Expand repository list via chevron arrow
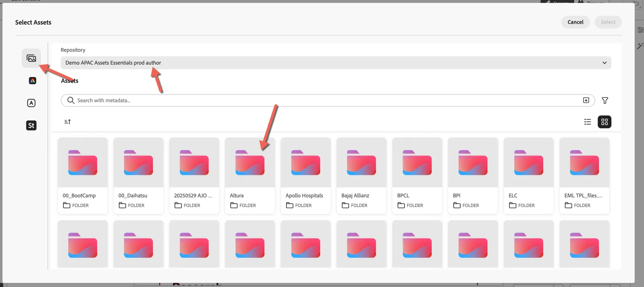644x287 pixels. 604,63
